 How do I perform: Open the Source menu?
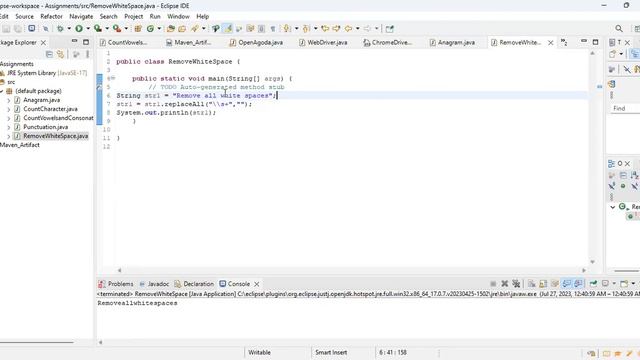coord(24,16)
